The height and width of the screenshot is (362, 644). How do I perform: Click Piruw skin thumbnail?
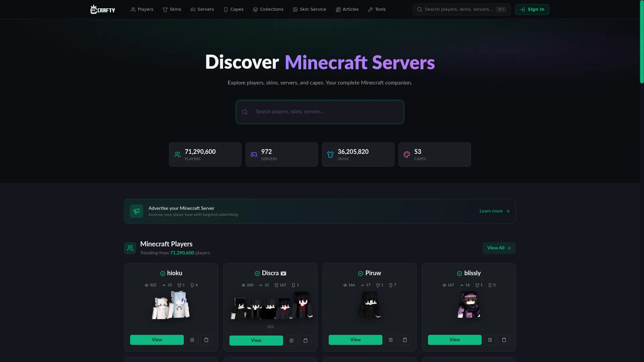370,305
